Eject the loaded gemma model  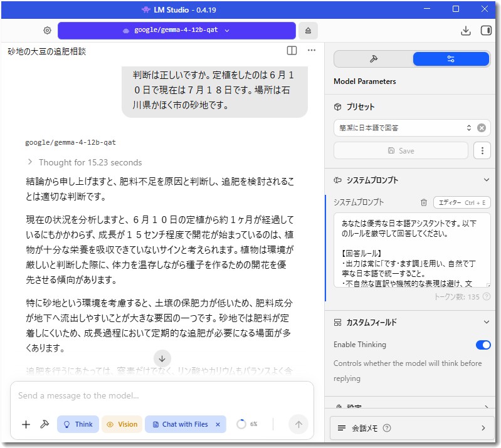[308, 31]
